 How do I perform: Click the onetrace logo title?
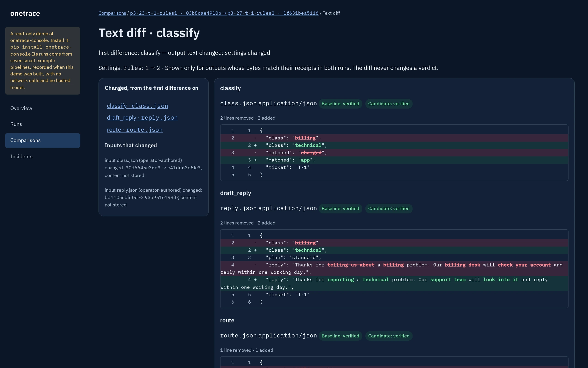(x=25, y=13)
